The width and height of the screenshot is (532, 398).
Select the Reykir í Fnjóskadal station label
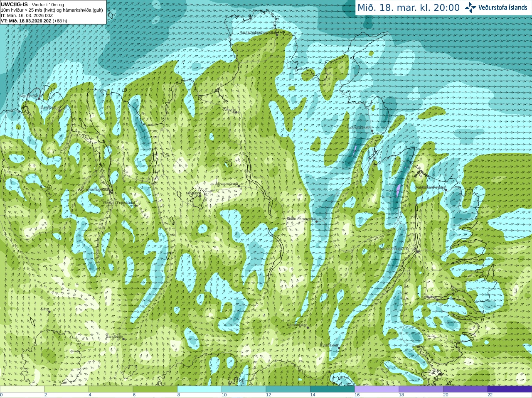[x=119, y=203]
